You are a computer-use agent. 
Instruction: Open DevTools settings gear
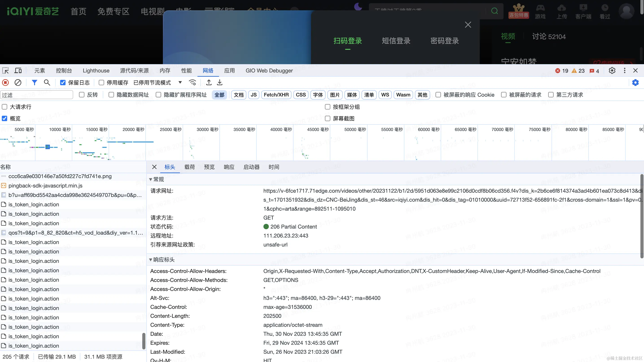[x=612, y=70]
